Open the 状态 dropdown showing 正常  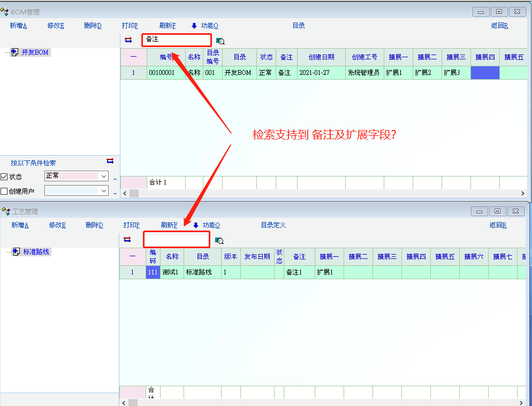(103, 176)
